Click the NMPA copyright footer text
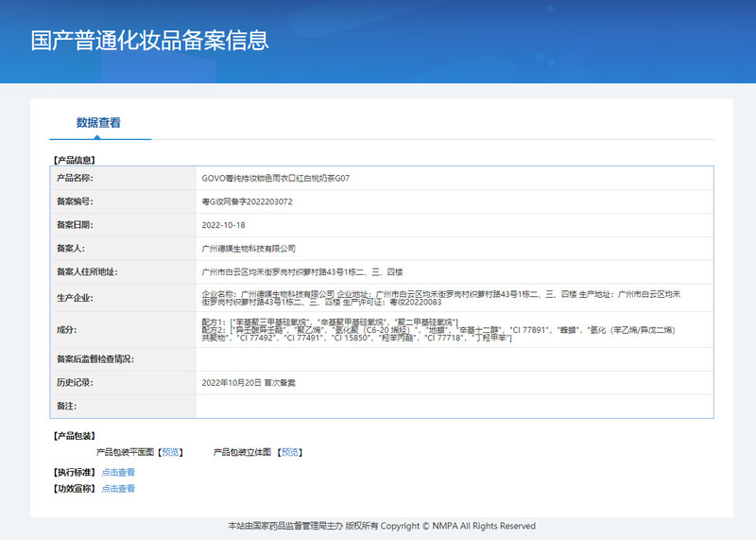756x540 pixels. click(382, 526)
